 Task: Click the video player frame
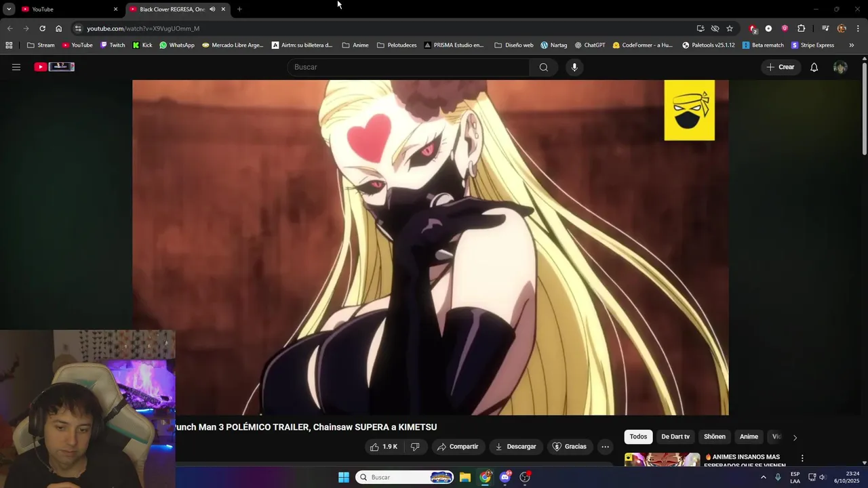tap(431, 247)
